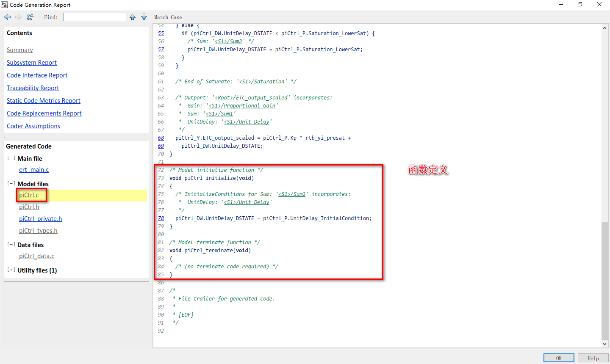
Task: Toggle the Match Case option
Action: tap(168, 17)
